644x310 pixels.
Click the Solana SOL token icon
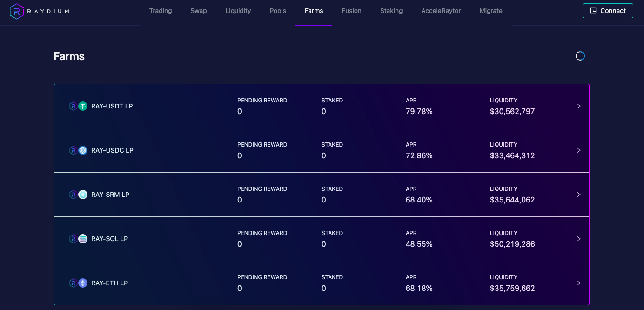click(83, 239)
